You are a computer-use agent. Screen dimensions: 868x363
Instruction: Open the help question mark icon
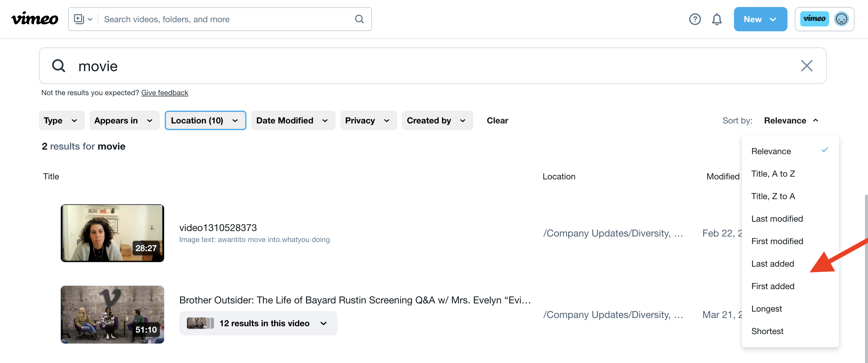(x=694, y=19)
